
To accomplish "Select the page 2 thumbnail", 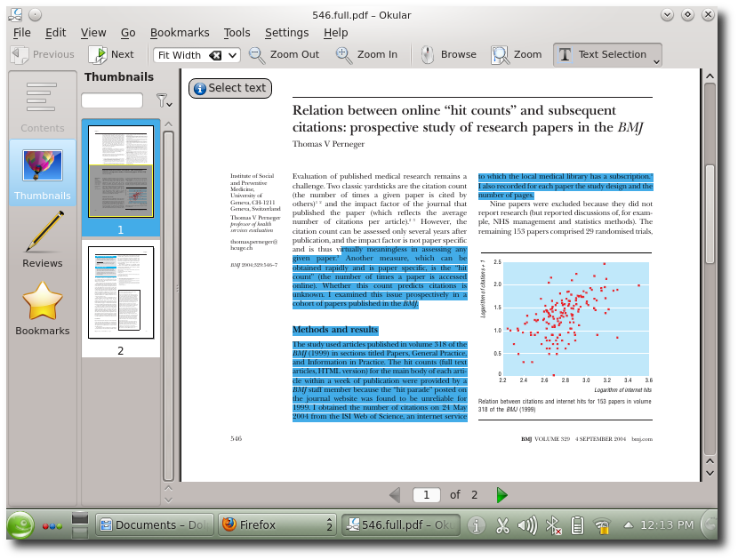I will [x=121, y=292].
